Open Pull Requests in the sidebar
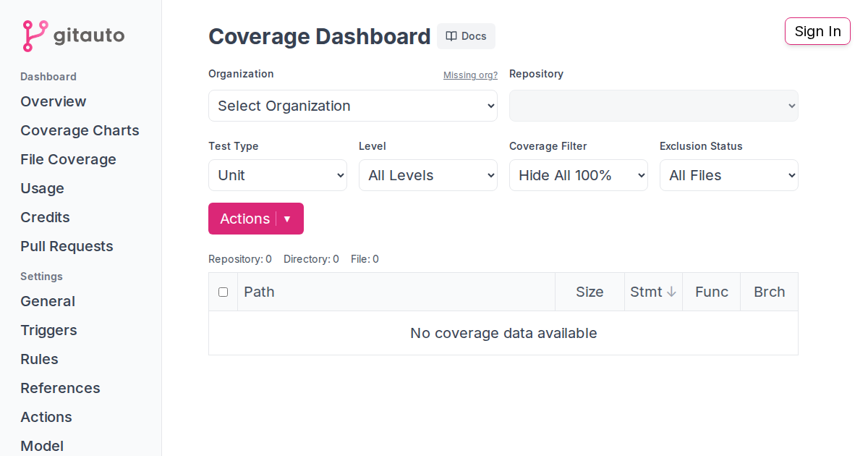This screenshot has height=456, width=868. 67,246
